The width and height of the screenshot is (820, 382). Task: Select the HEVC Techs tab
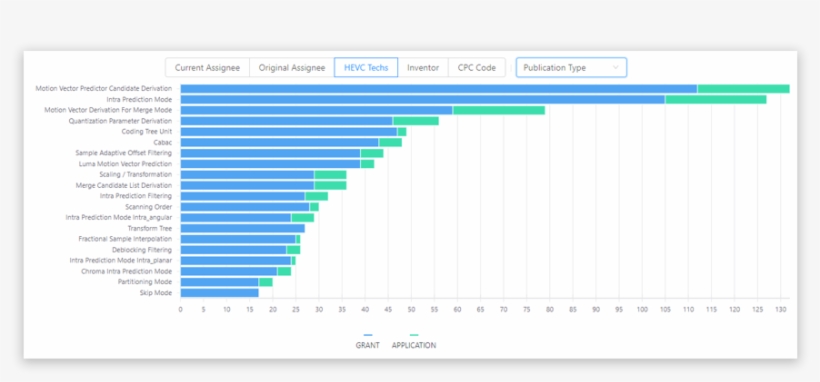[366, 68]
